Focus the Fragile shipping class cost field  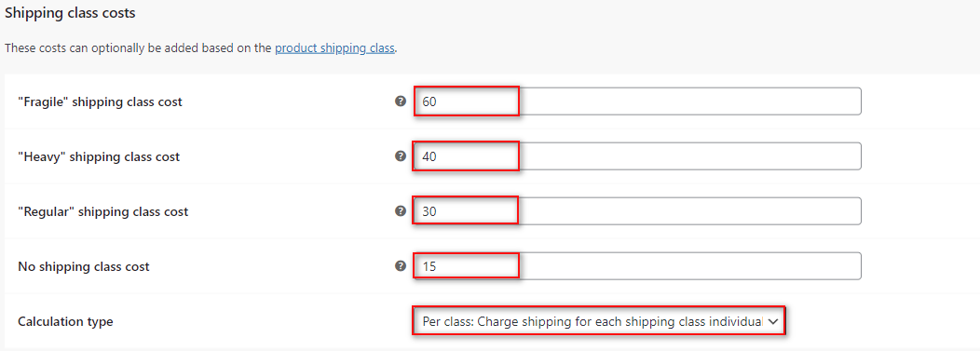[x=637, y=101]
